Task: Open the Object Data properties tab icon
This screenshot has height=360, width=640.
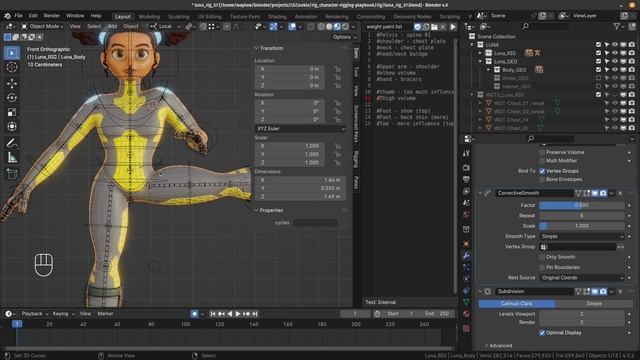Action: pos(466,302)
